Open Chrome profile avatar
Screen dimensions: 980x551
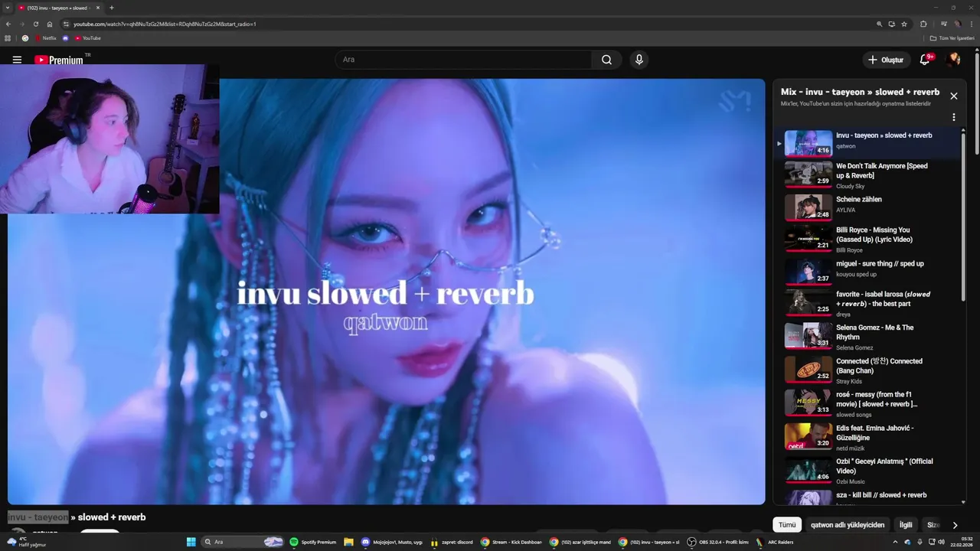pos(957,24)
